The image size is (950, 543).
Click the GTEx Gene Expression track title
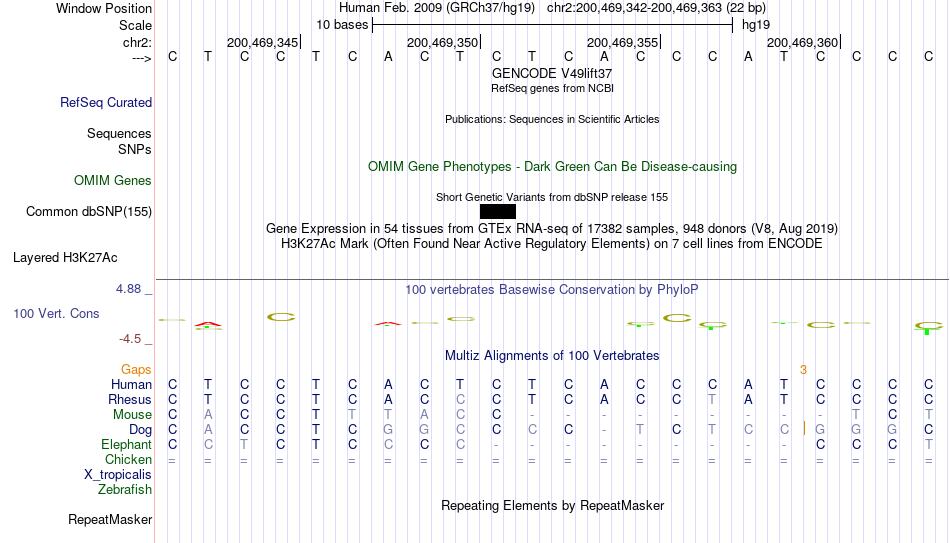[552, 228]
